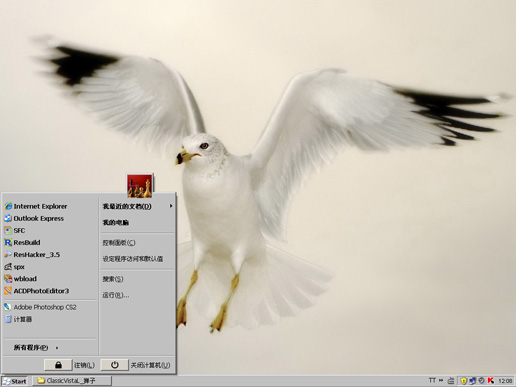Open Adobe Photoshop CS2

pyautogui.click(x=49, y=307)
